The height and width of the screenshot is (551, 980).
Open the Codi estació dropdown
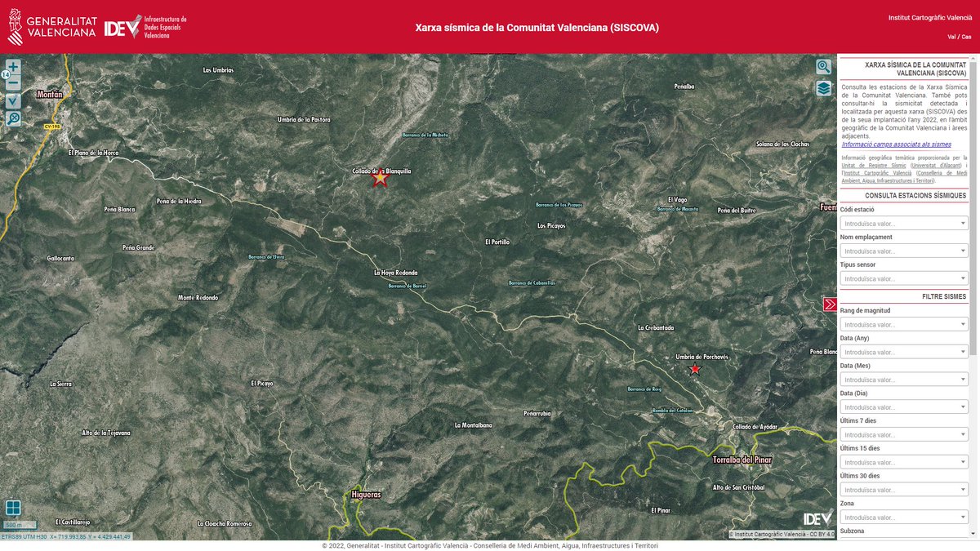904,223
